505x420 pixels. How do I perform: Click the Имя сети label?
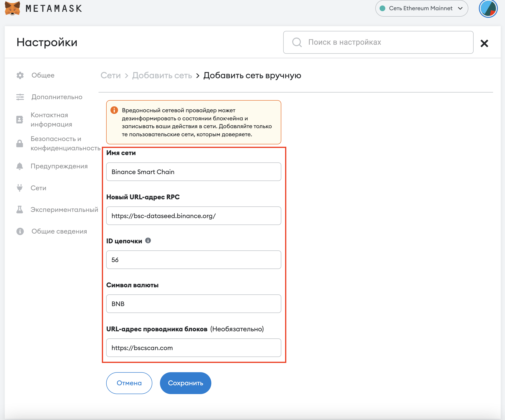click(x=121, y=153)
